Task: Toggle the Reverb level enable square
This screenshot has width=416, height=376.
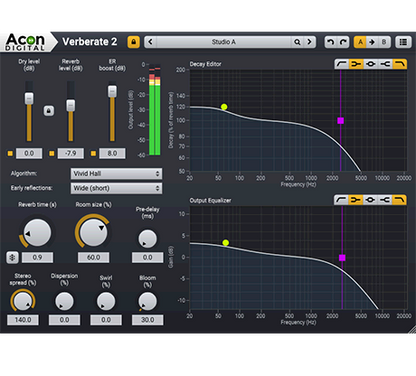Action: 52,153
